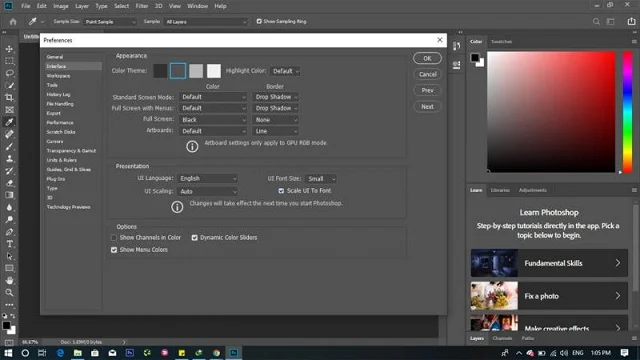Open the Fundamental Skills tutorial
Image resolution: width=640 pixels, height=360 pixels.
tap(549, 263)
